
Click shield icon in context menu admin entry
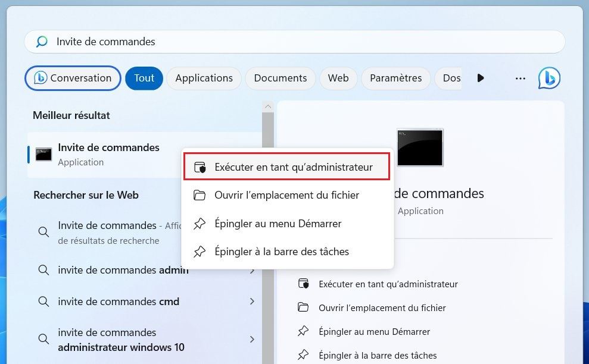point(200,167)
